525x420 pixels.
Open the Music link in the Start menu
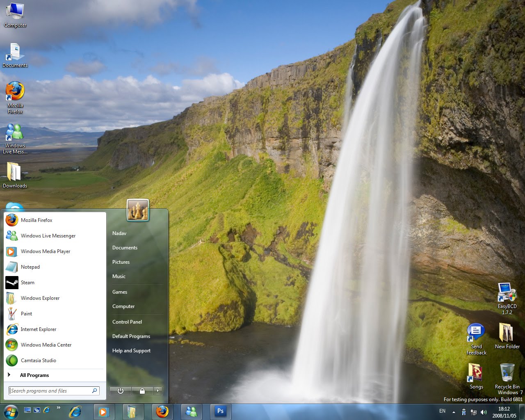tap(119, 276)
